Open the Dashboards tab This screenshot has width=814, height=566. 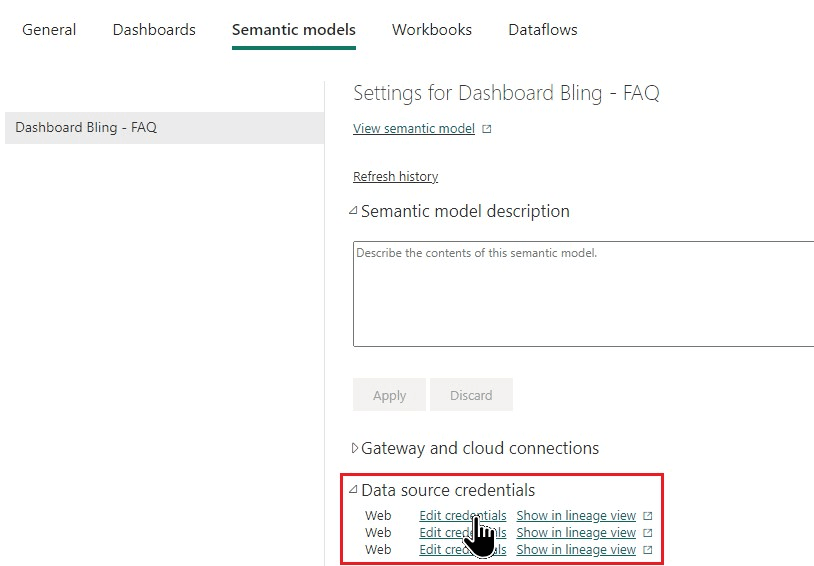tap(154, 30)
